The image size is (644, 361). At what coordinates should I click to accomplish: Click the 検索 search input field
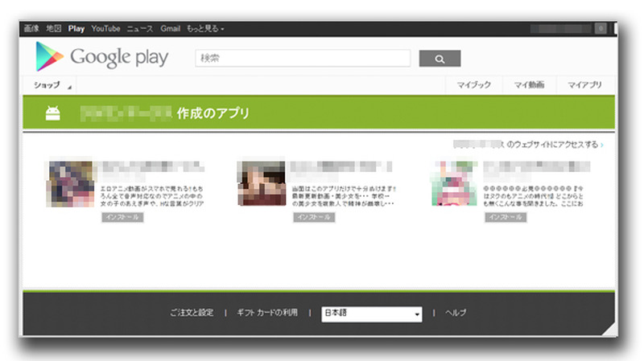[302, 59]
